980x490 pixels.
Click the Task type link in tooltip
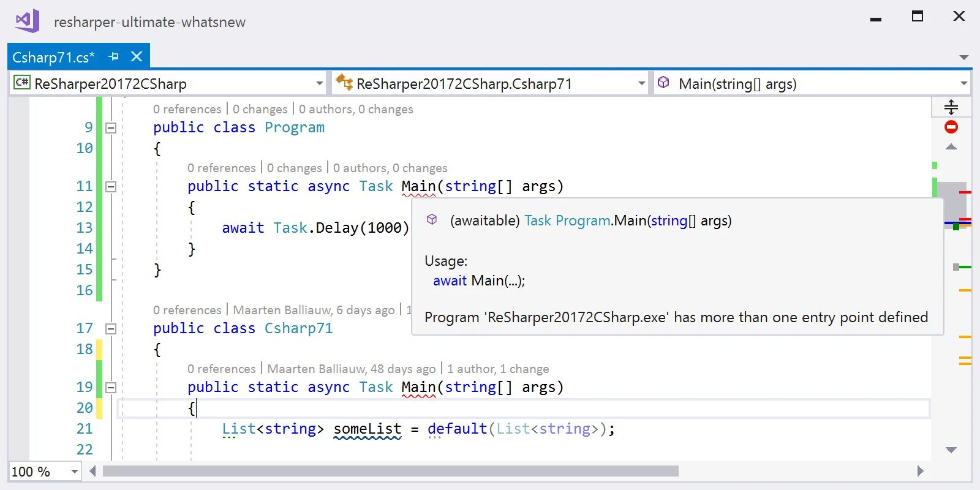(538, 221)
